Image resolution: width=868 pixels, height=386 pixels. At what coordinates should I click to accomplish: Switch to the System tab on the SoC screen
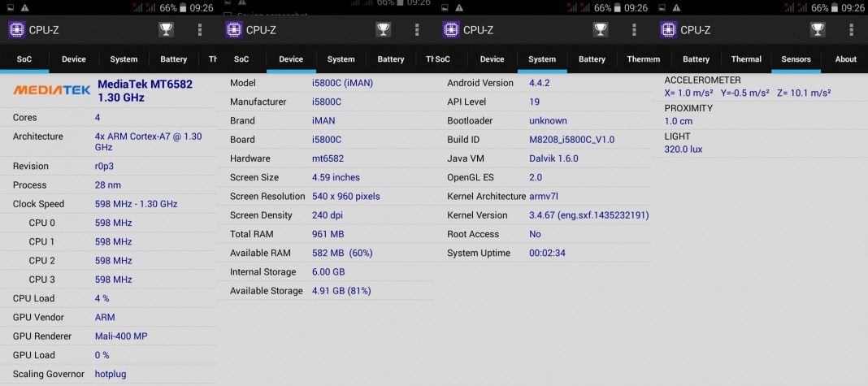pos(124,59)
